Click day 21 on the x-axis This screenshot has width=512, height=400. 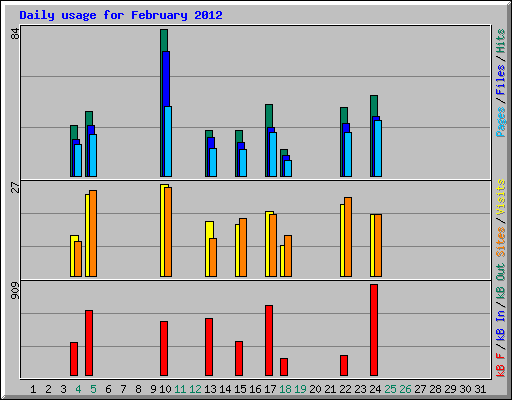[330, 389]
